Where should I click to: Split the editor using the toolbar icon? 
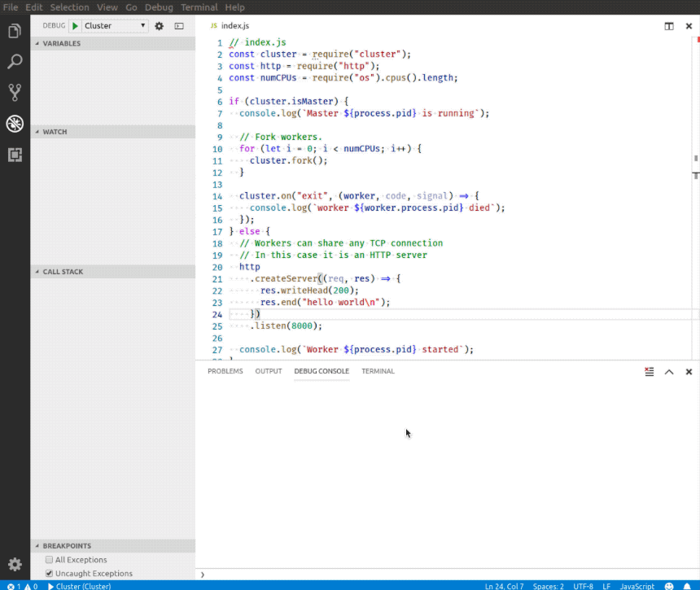668,25
